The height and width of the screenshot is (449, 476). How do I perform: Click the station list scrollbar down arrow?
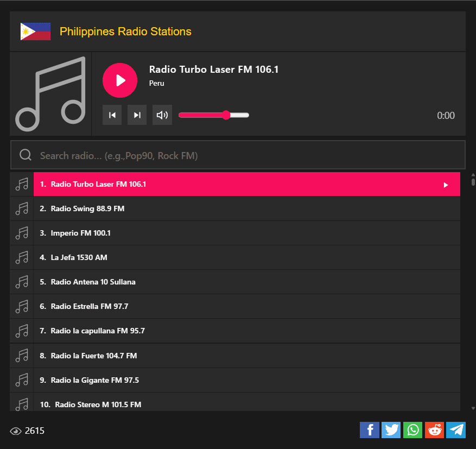(473, 408)
